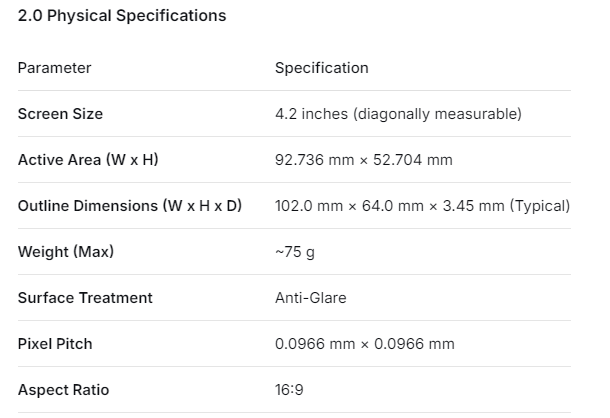The width and height of the screenshot is (610, 418).
Task: Click the "Parameter" column header
Action: pos(54,68)
